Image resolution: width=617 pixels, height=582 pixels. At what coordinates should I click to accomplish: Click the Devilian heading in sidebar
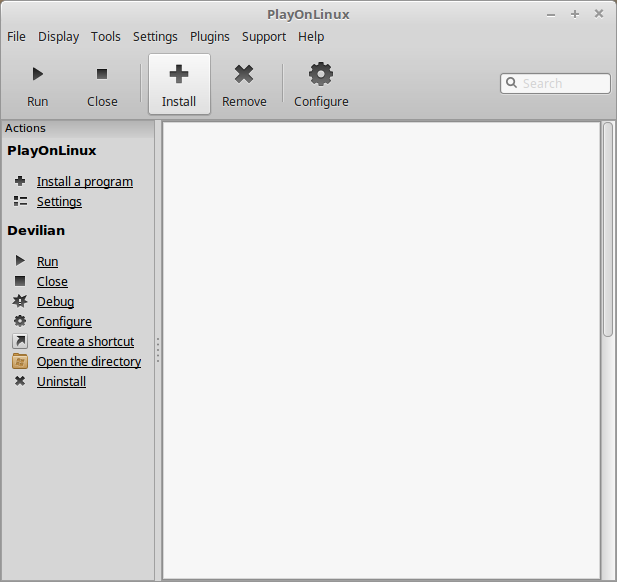click(36, 231)
